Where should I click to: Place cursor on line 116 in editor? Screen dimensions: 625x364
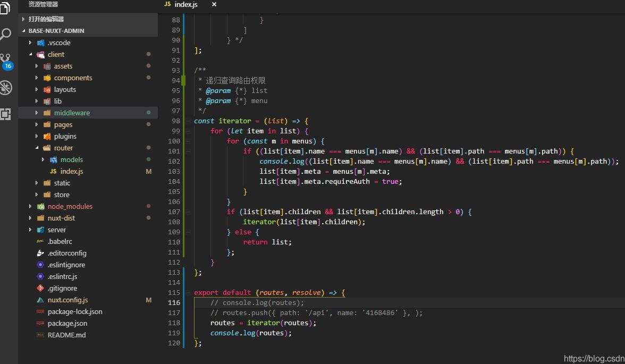tap(372, 303)
